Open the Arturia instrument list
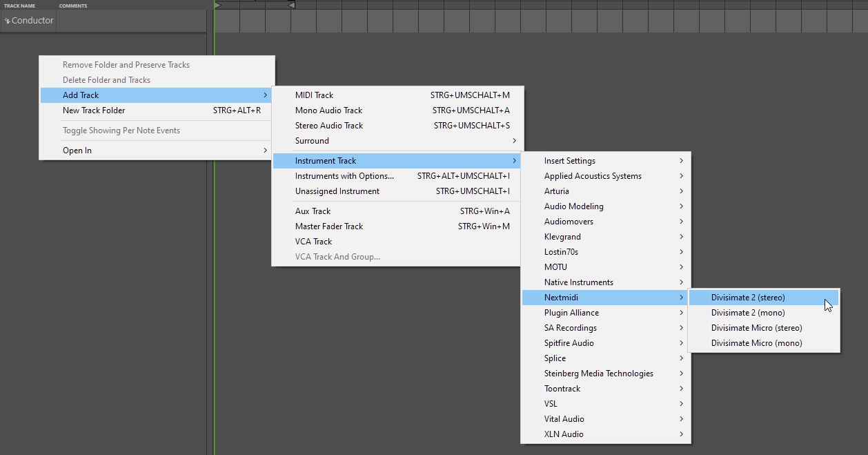Image resolution: width=868 pixels, height=455 pixels. [x=606, y=191]
